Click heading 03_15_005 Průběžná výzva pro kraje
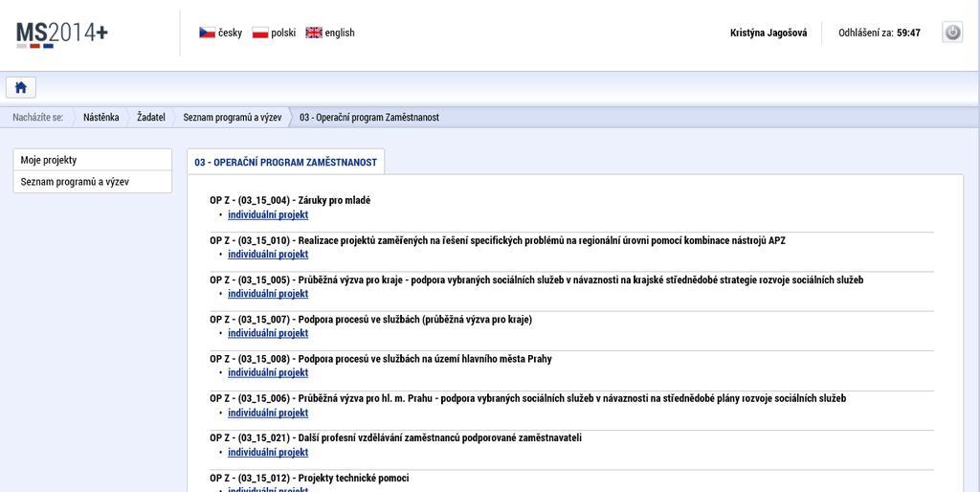Screen dimensions: 980x492 click(536, 280)
